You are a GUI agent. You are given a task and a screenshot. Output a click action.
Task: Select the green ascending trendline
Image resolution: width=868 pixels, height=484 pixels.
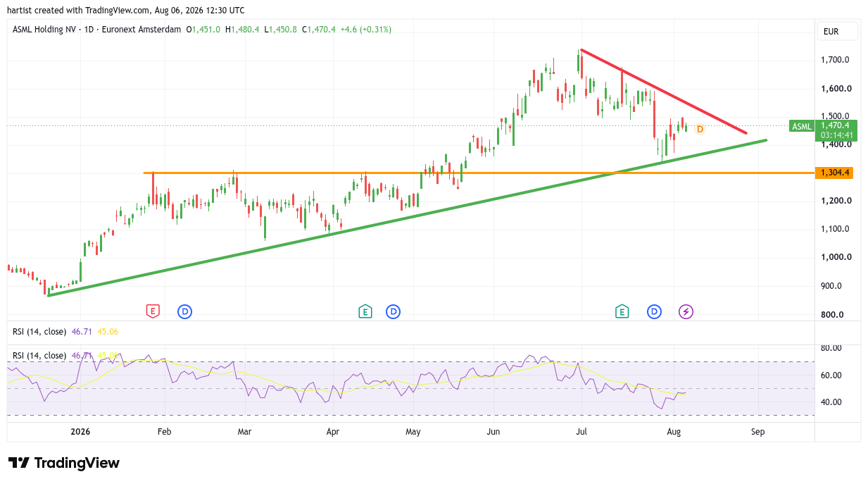click(406, 218)
